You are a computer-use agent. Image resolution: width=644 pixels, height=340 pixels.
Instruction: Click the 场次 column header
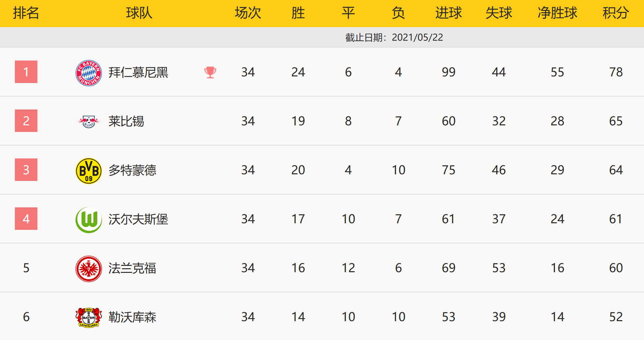[248, 13]
